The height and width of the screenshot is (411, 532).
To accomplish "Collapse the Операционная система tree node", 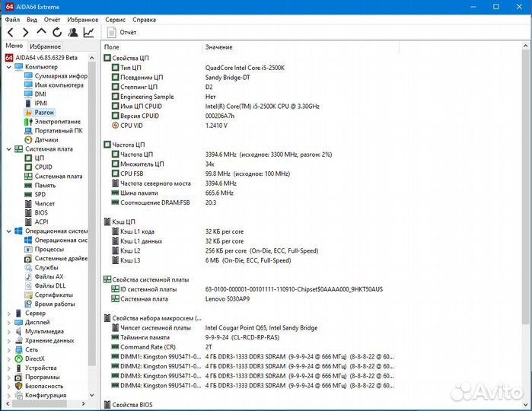I will (x=9, y=231).
